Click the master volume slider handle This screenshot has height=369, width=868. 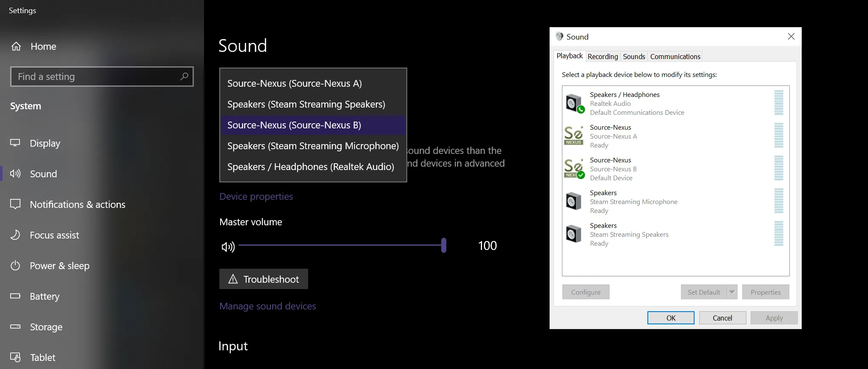click(444, 245)
